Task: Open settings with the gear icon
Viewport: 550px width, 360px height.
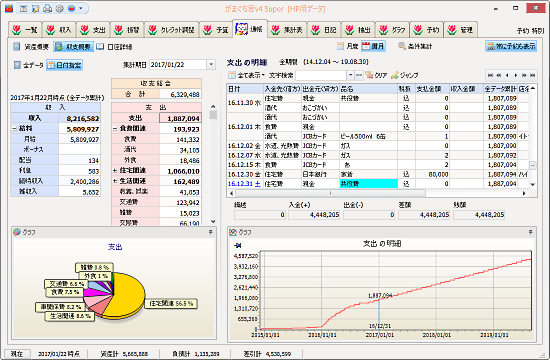Action: point(60,9)
